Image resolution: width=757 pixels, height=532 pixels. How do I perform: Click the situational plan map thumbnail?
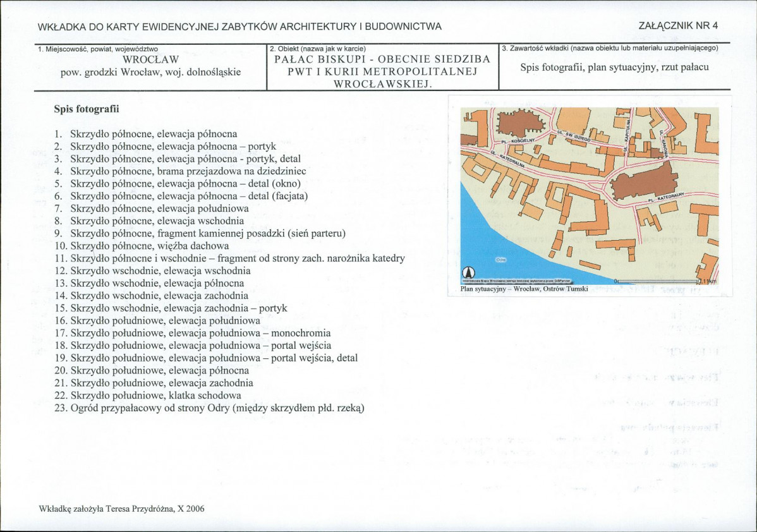tap(590, 196)
